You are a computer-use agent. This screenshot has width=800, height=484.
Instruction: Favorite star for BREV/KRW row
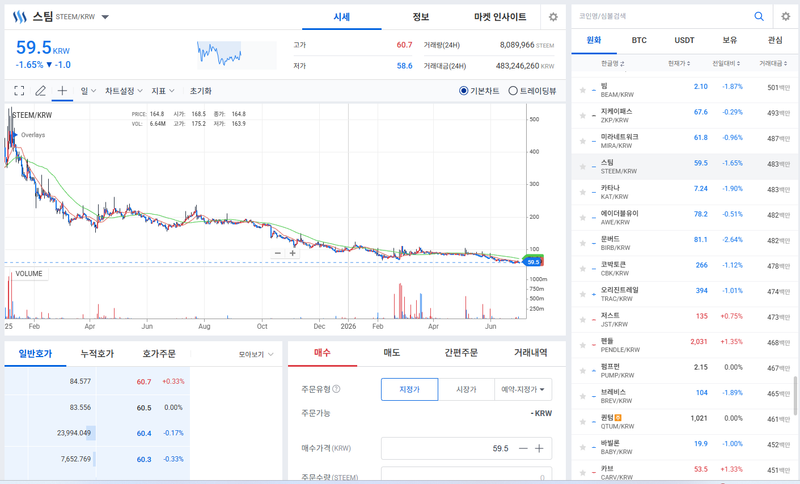(583, 396)
